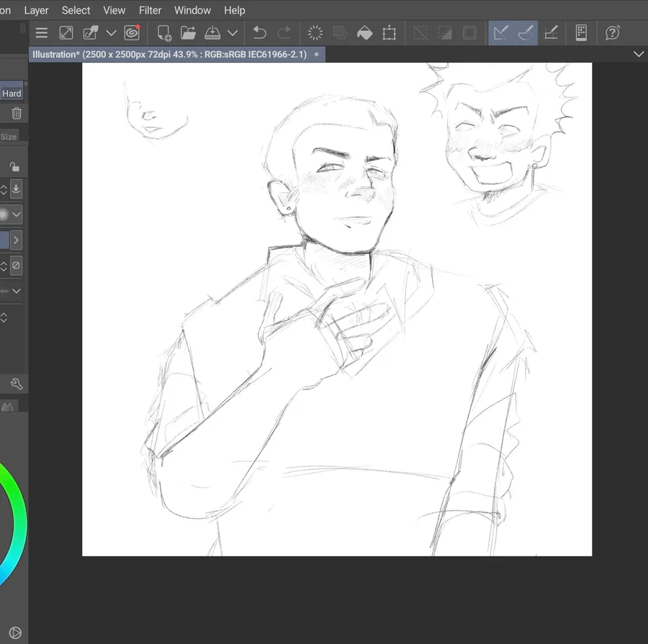Switch to the brush size palette tab
The width and height of the screenshot is (648, 644).
7,407
